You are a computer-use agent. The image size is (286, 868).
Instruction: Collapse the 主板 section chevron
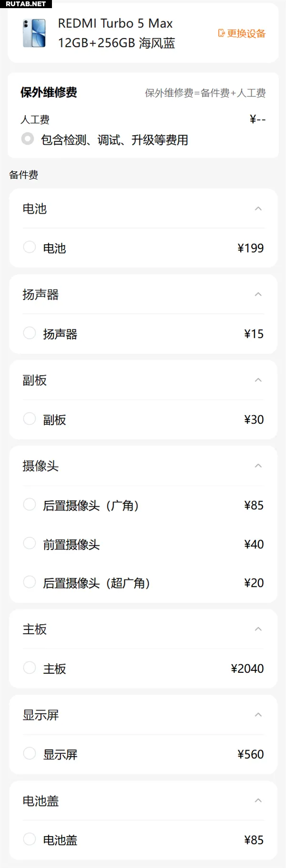(x=258, y=629)
